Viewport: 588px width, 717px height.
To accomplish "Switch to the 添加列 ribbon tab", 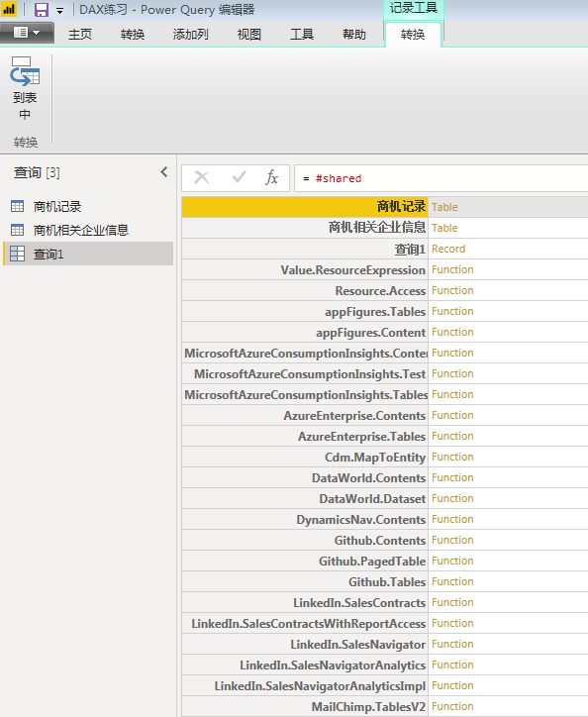I will (191, 35).
